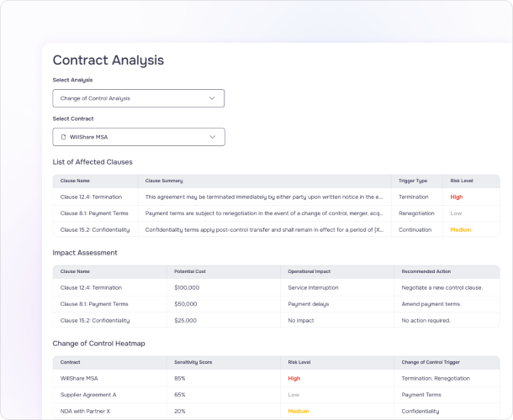
Task: Click Low risk level for Supplier Agreement A
Action: (294, 395)
